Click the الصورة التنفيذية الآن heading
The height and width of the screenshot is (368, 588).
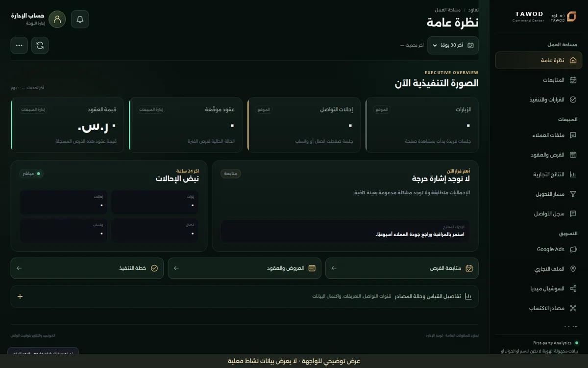437,83
